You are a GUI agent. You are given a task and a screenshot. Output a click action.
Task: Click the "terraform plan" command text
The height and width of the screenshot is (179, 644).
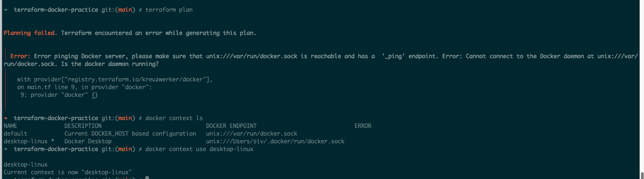(x=169, y=10)
